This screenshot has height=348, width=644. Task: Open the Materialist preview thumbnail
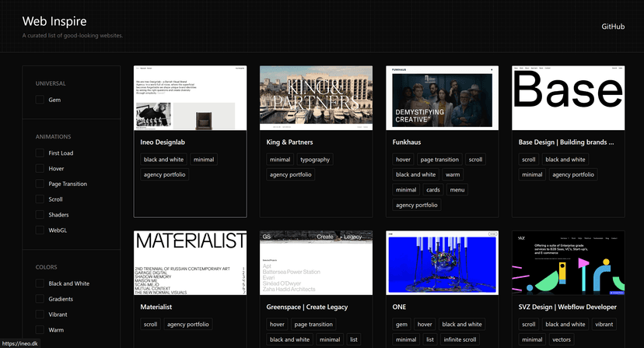coord(190,263)
